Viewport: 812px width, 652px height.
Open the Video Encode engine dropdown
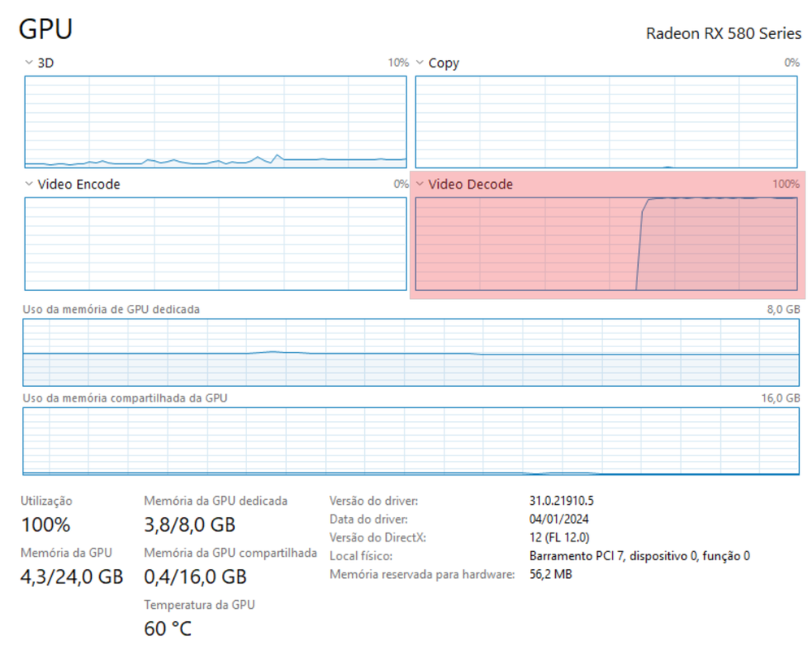pyautogui.click(x=29, y=184)
